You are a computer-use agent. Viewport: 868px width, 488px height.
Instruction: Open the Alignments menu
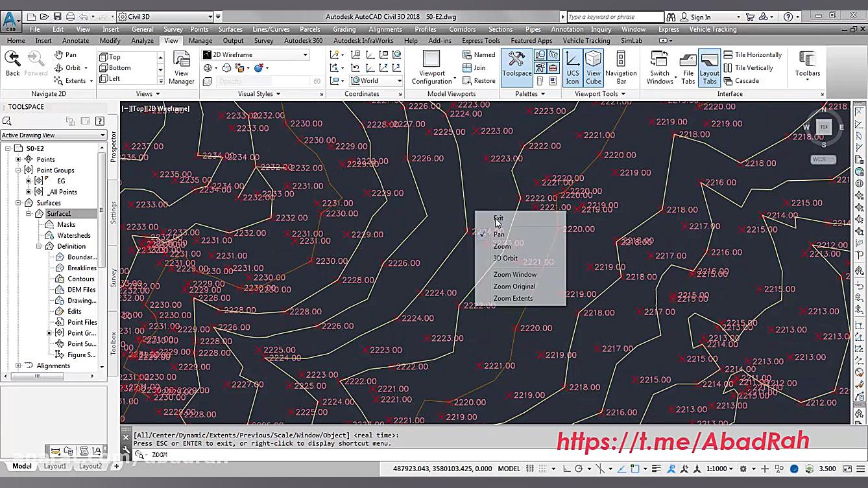click(385, 29)
